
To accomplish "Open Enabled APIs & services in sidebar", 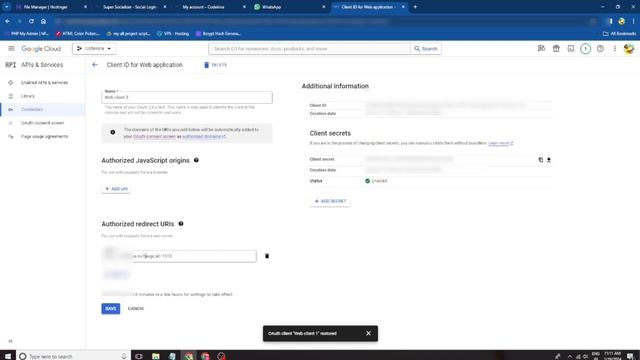I will [44, 82].
